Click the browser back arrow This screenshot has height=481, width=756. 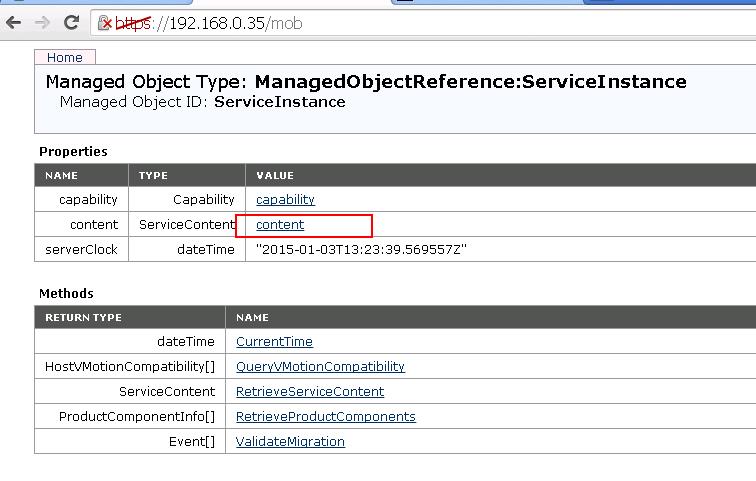(x=14, y=23)
